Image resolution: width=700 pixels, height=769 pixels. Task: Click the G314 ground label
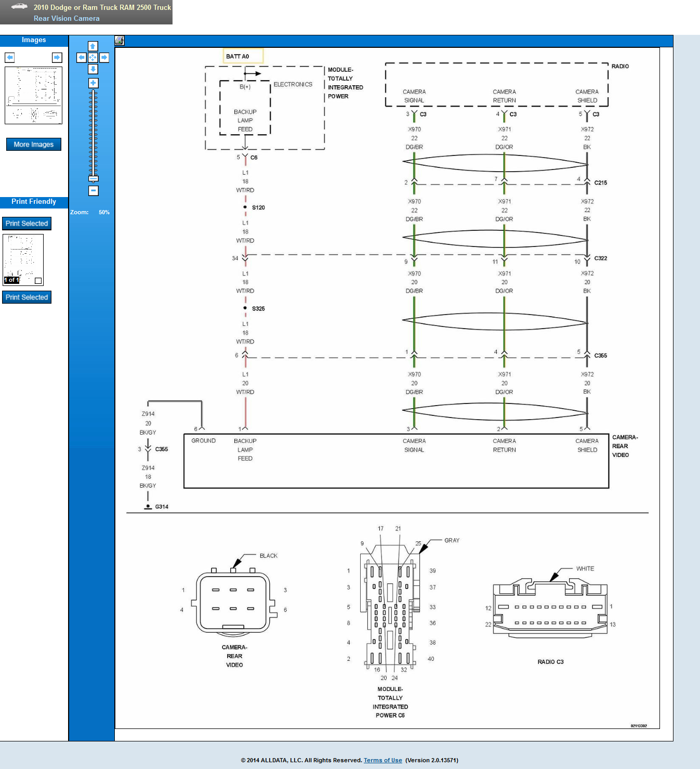pyautogui.click(x=162, y=506)
